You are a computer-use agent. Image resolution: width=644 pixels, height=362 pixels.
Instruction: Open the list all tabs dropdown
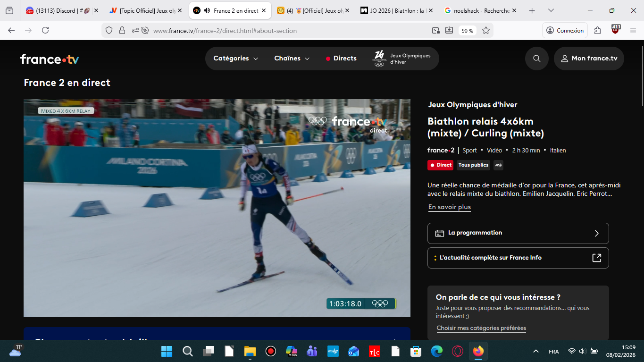(551, 10)
